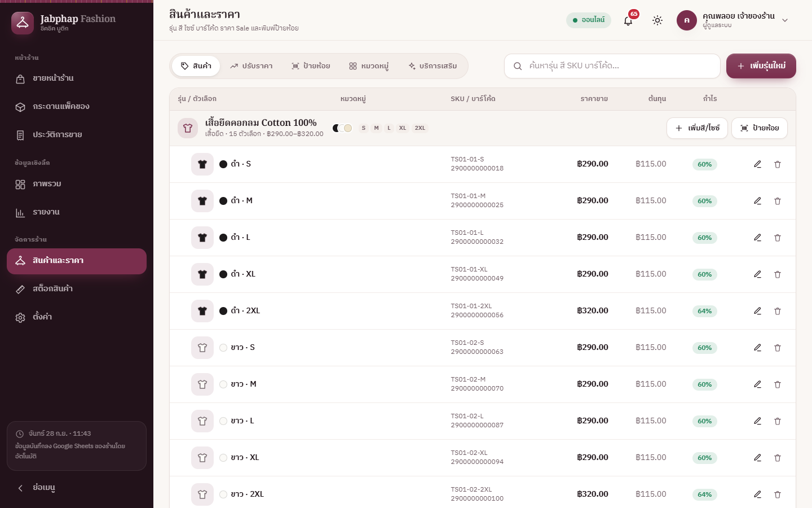The height and width of the screenshot is (508, 812).
Task: Edit the ขาว · L variant
Action: pyautogui.click(x=757, y=421)
